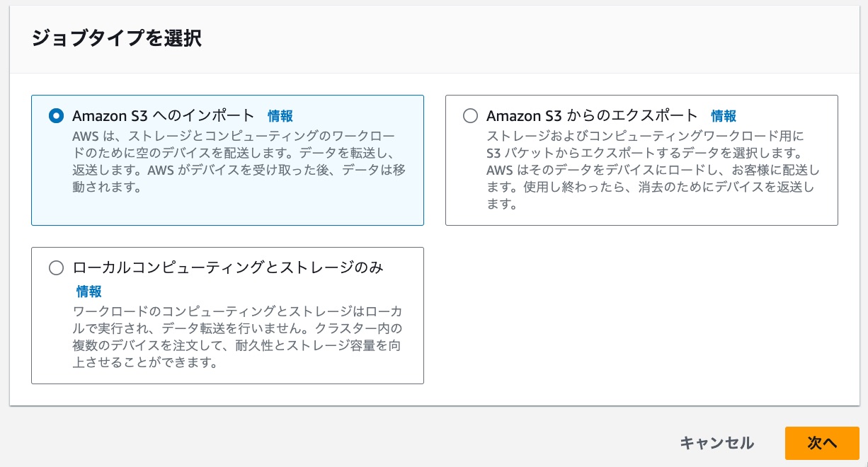Proceed to next step via 次へ

click(x=822, y=443)
